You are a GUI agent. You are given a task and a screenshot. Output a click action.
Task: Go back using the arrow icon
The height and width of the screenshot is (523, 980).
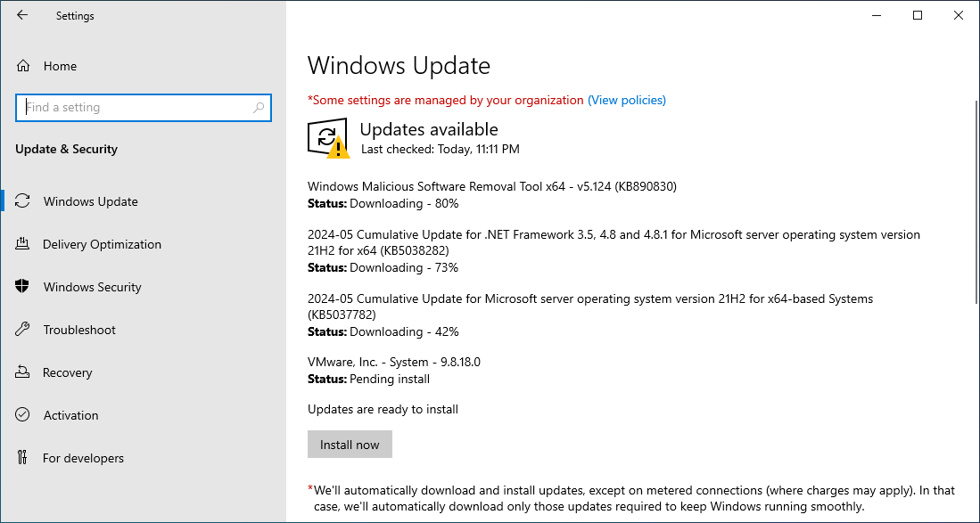21,15
